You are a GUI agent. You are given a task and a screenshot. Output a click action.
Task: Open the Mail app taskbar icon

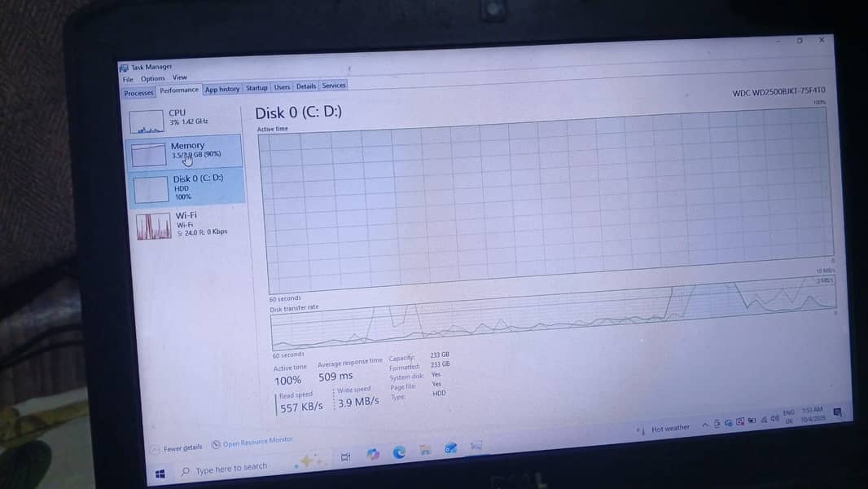tap(451, 448)
